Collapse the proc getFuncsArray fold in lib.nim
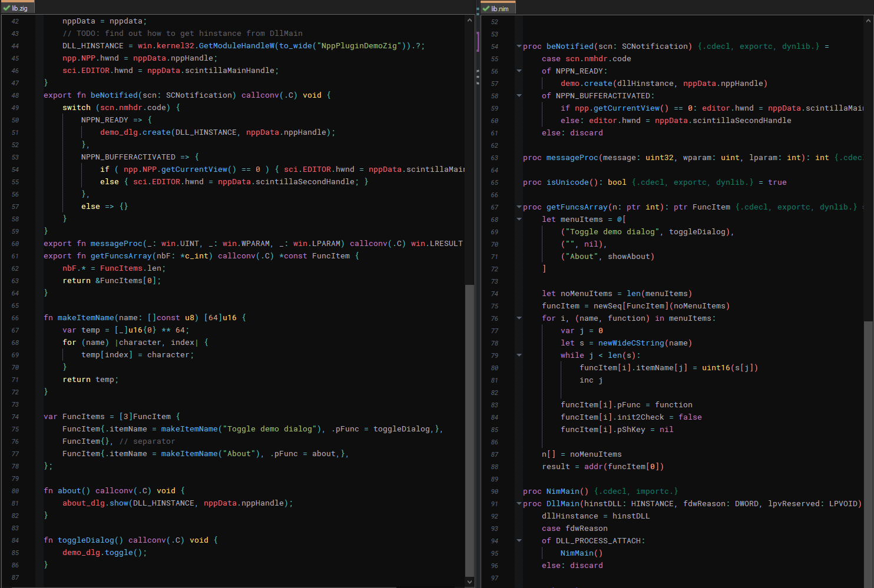 519,207
